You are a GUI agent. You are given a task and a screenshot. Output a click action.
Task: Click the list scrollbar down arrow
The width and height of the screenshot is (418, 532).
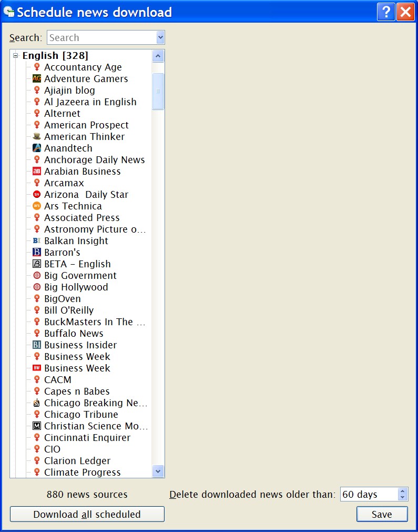pos(158,471)
